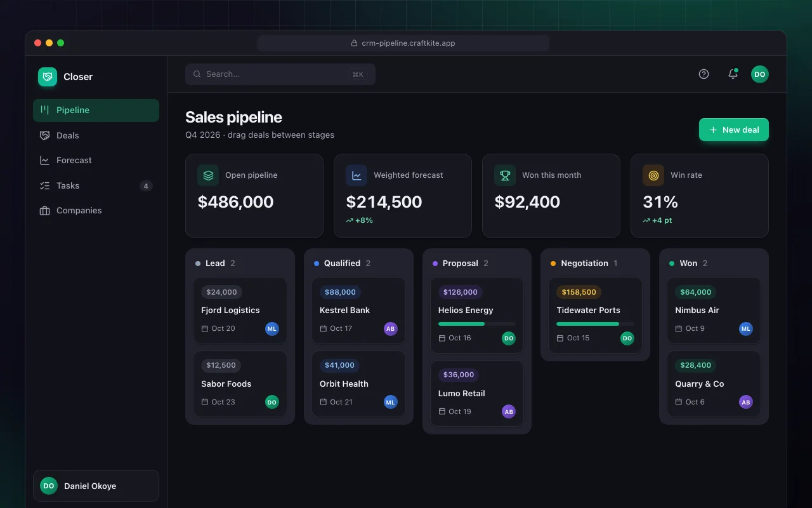
Task: Click the calendar icon on Sabor Foods
Action: point(205,402)
